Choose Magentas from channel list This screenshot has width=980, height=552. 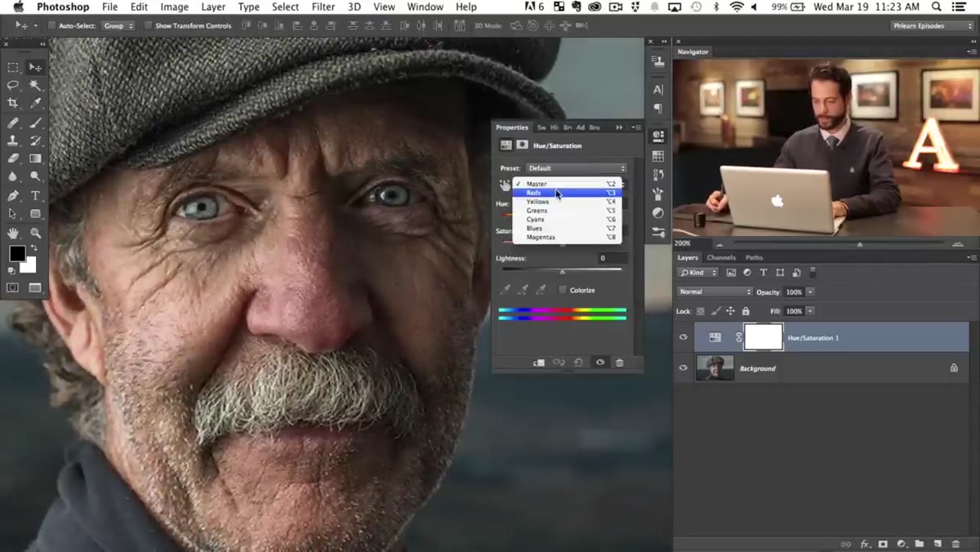567,237
